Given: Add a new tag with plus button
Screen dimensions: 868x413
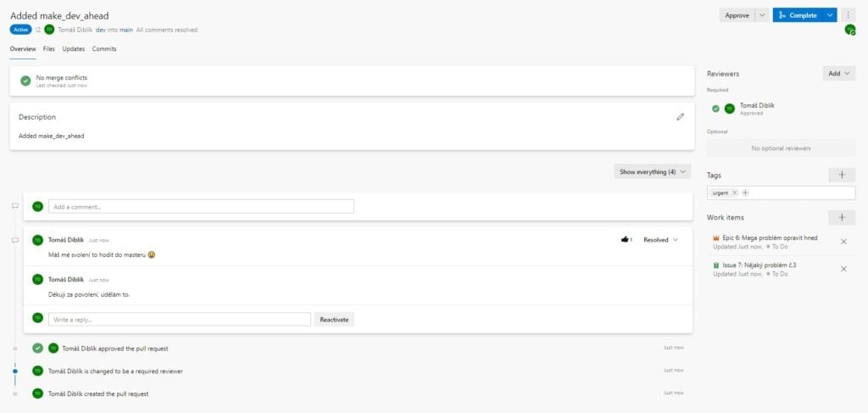Looking at the screenshot, I should [842, 175].
